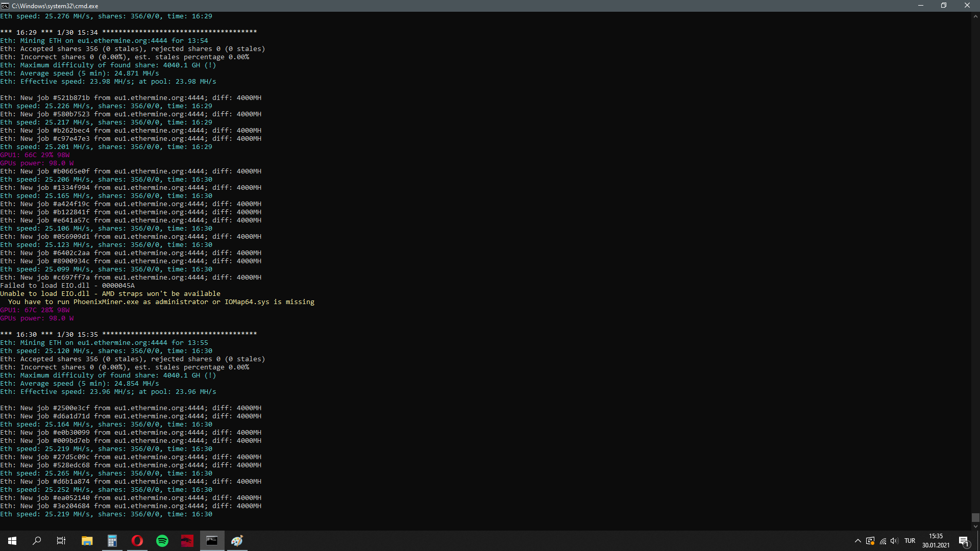Click 'New job #521b871b' line

131,98
